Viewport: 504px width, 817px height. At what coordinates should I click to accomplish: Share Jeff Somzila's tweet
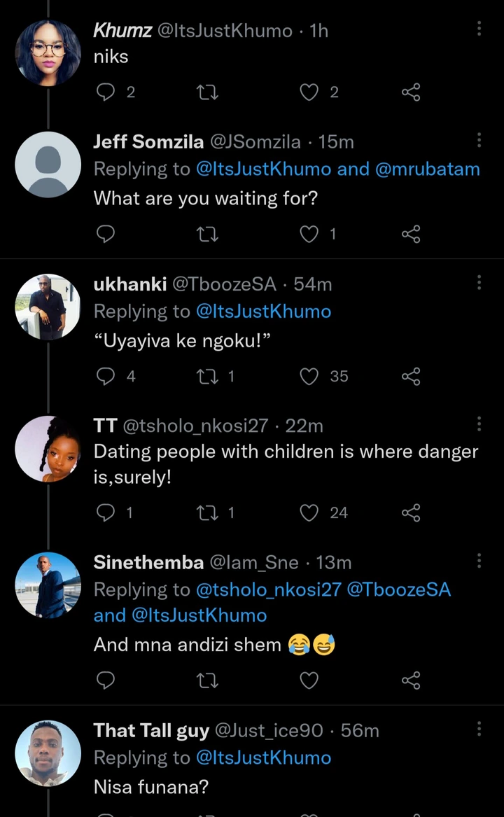click(x=411, y=234)
